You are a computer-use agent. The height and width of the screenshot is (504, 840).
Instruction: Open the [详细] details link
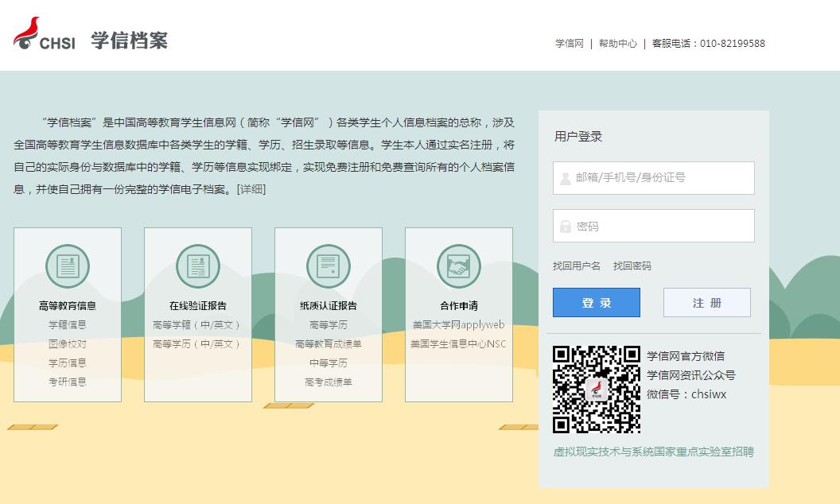pos(251,189)
